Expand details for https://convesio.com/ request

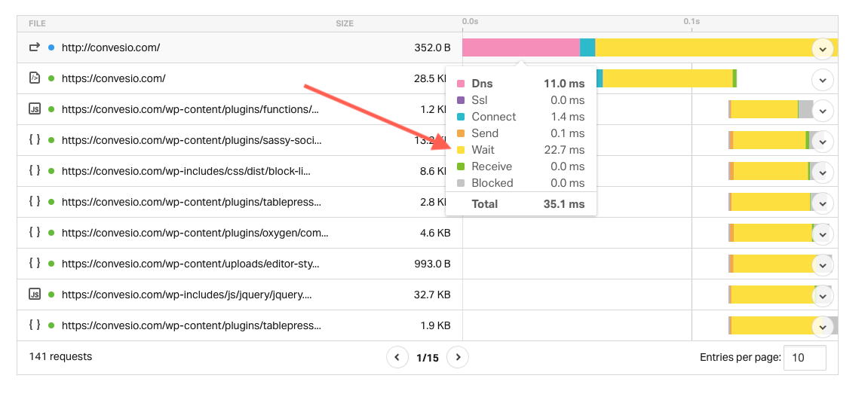[823, 80]
